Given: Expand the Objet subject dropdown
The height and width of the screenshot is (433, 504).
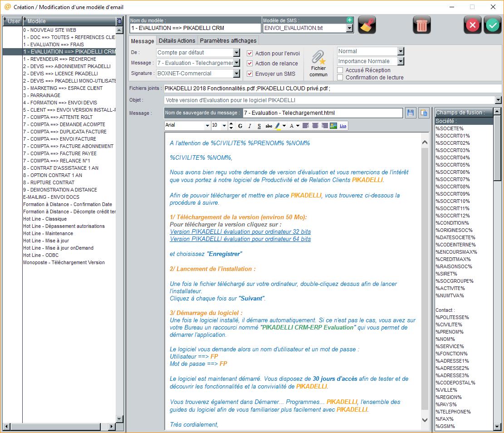Looking at the screenshot, I should (498, 100).
